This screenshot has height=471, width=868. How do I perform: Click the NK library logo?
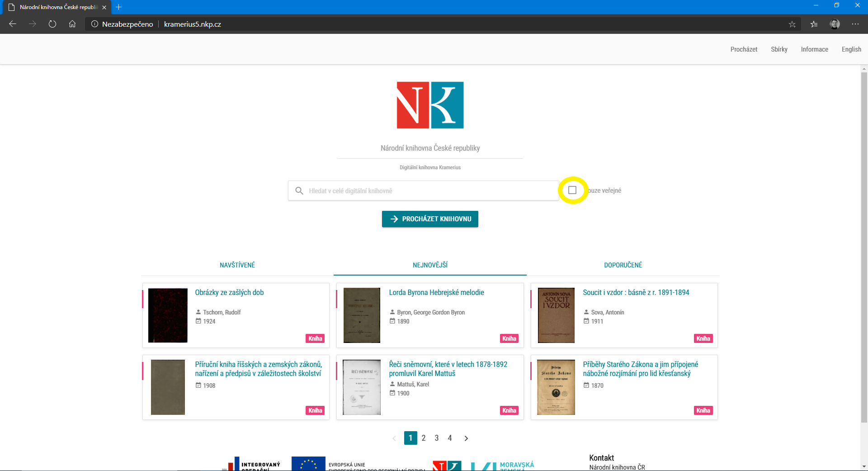pyautogui.click(x=430, y=105)
